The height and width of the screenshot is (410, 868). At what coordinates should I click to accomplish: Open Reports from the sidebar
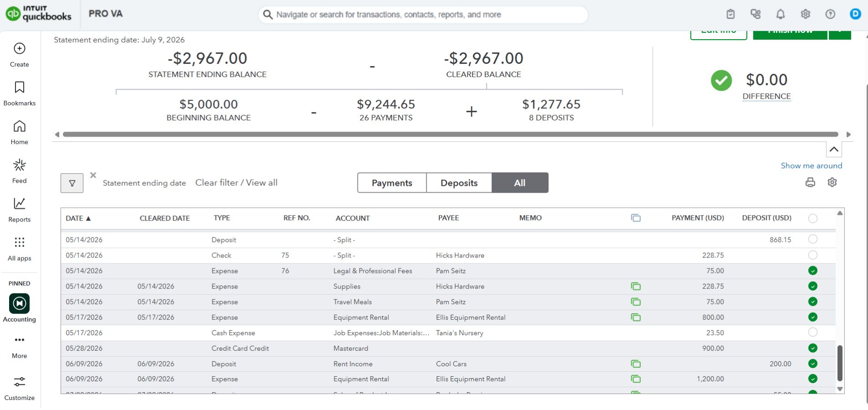coord(20,210)
